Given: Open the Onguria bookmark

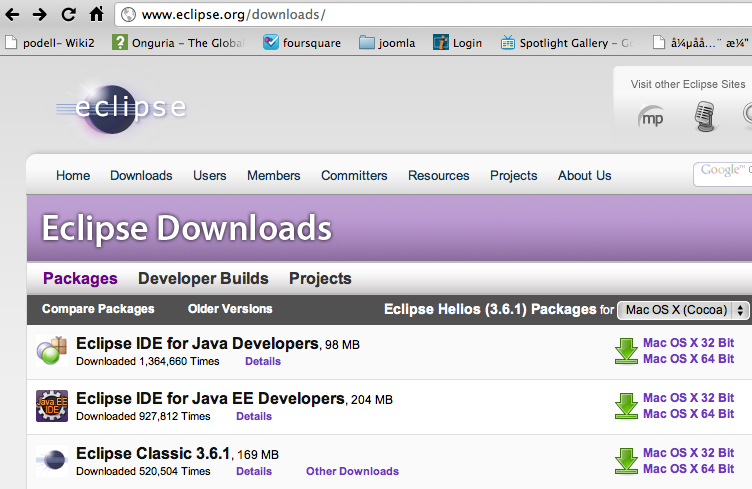Looking at the screenshot, I should click(x=178, y=43).
